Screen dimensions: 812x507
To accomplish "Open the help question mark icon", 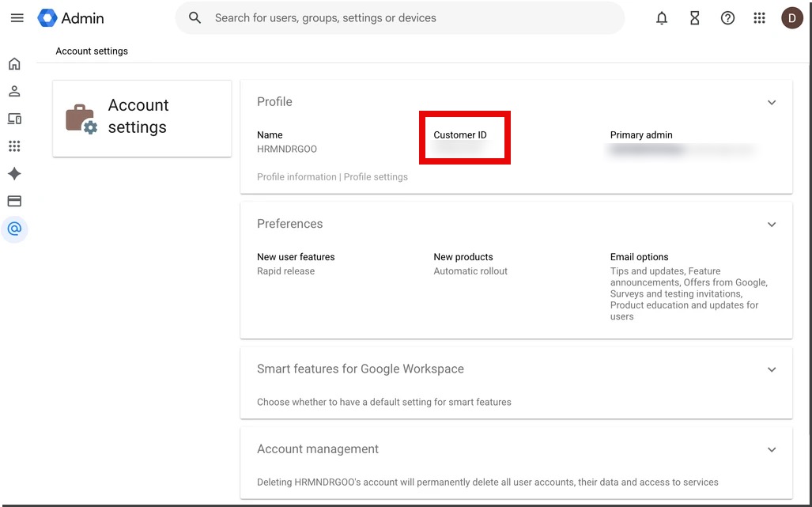I will coord(727,18).
